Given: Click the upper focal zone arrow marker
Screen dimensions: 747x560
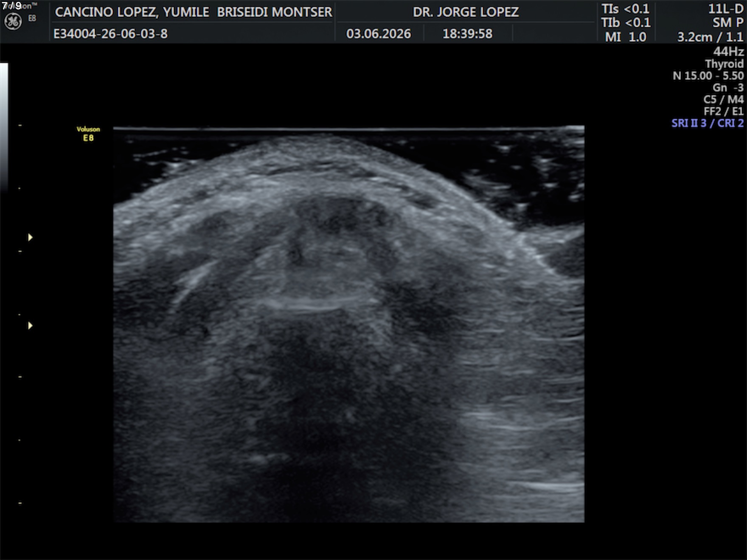Looking at the screenshot, I should 30,237.
